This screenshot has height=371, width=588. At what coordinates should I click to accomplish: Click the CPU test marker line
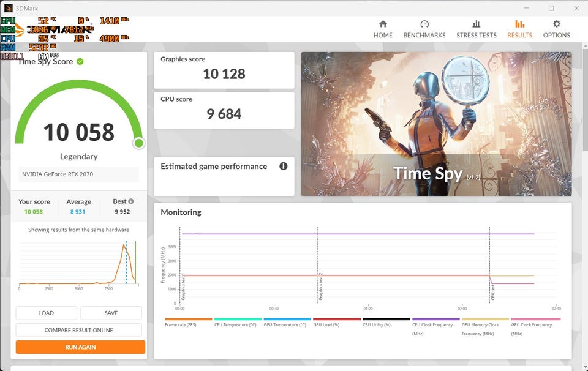[x=489, y=265]
